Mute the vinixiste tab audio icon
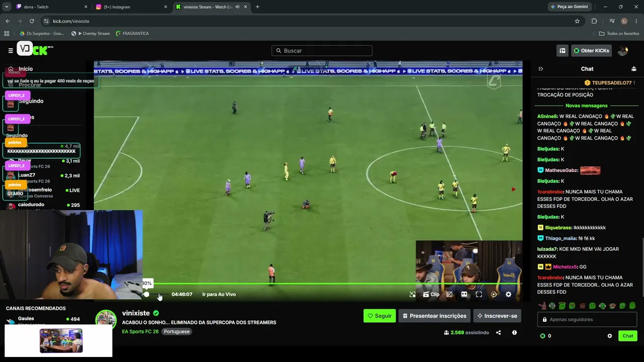644x362 pixels. pyautogui.click(x=237, y=7)
